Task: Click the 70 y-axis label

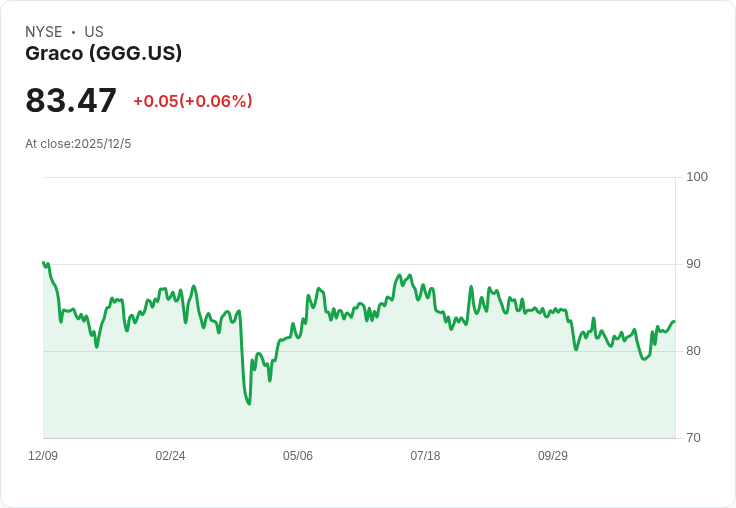Action: click(x=693, y=438)
